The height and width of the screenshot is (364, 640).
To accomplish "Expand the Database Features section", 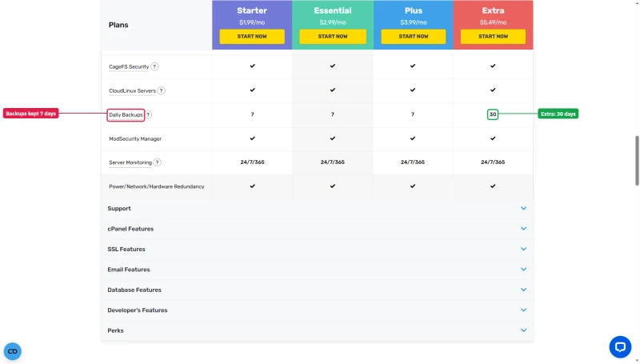I will [317, 290].
